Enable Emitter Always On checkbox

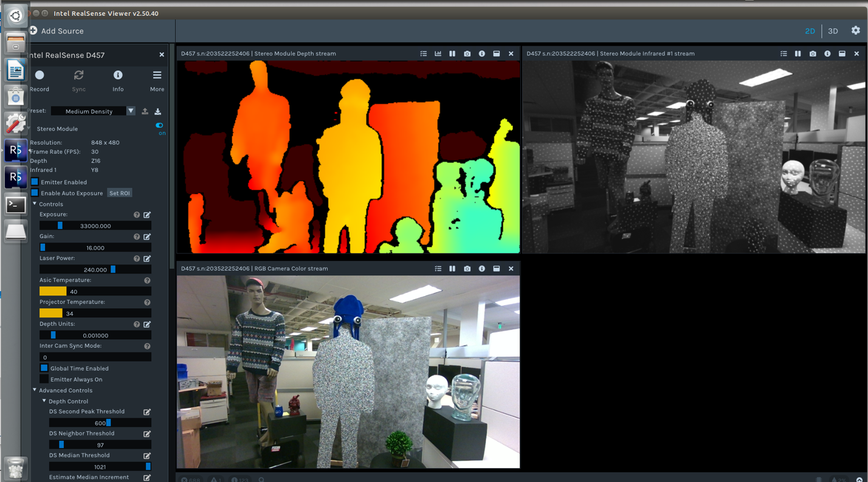pyautogui.click(x=44, y=379)
